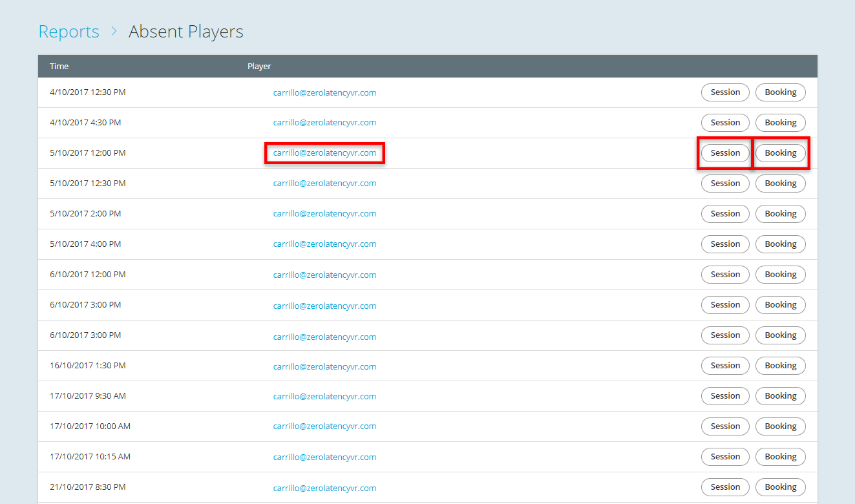Open Booking for 17/10/2017 10:15 AM

coord(781,457)
